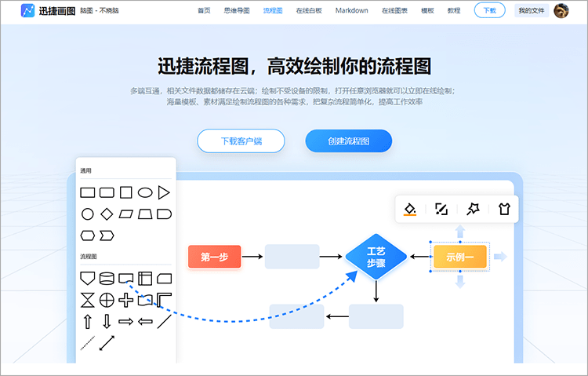Go to 在线白板 page

pos(309,11)
